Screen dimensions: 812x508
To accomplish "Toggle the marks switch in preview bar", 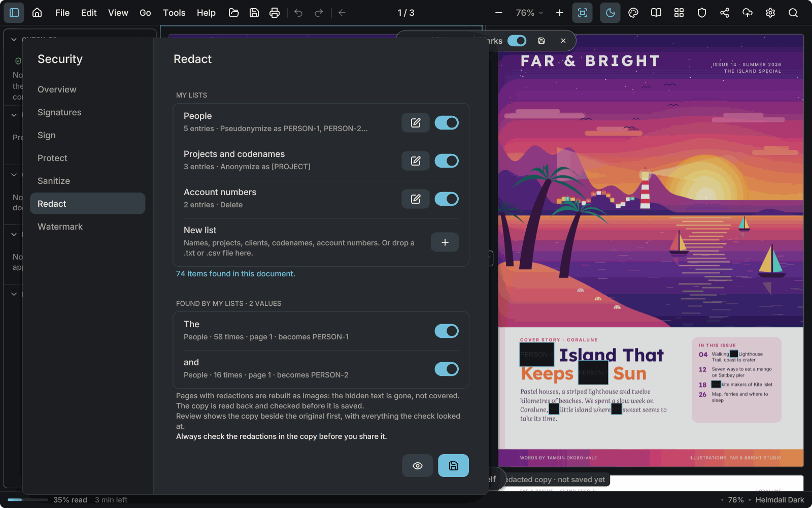I will [x=517, y=41].
